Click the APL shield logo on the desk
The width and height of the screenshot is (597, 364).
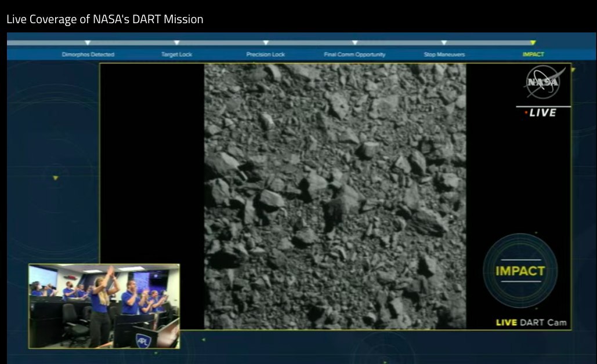tap(143, 340)
